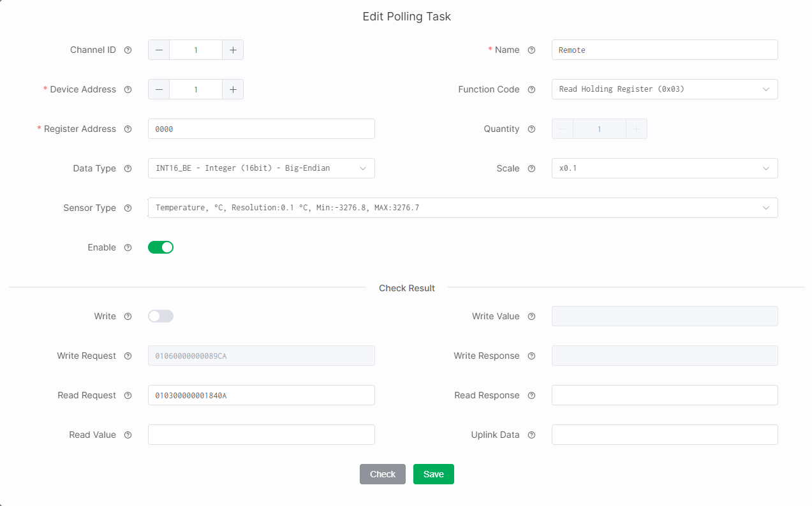Click the help icon next to Read Request
Screen dimensions: 812x506
tap(128, 395)
